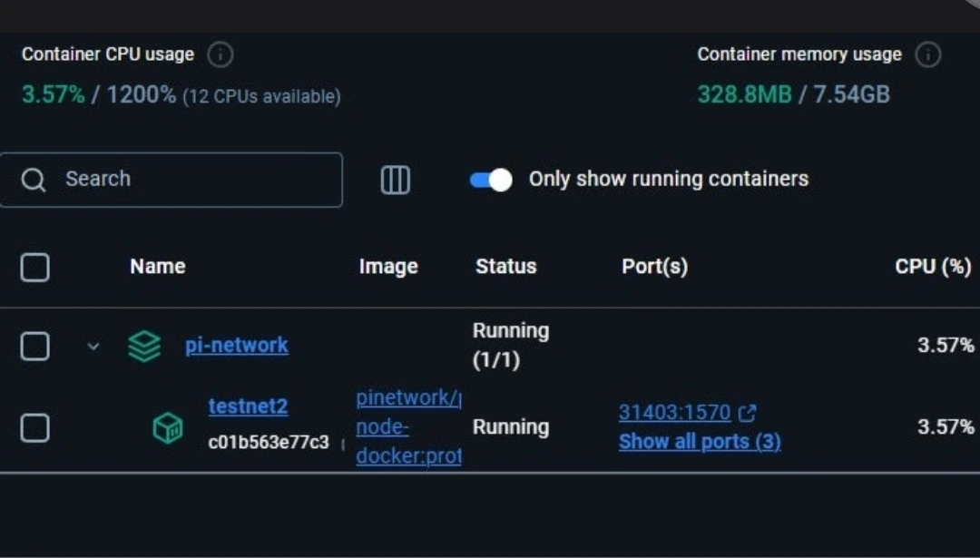Sort by the Status column header
This screenshot has height=558, width=980.
(x=505, y=267)
